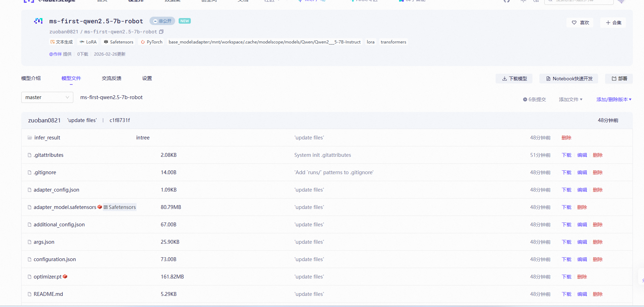This screenshot has width=644, height=307.
Task: Click the Safetensors tag in the header
Action: 119,42
